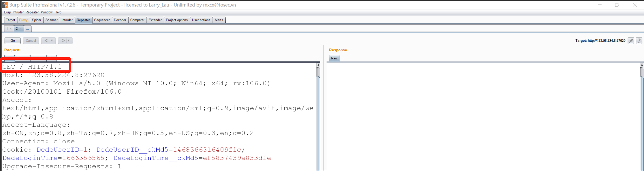Click the Accept: header line
Image resolution: width=644 pixels, height=171 pixels.
17,100
